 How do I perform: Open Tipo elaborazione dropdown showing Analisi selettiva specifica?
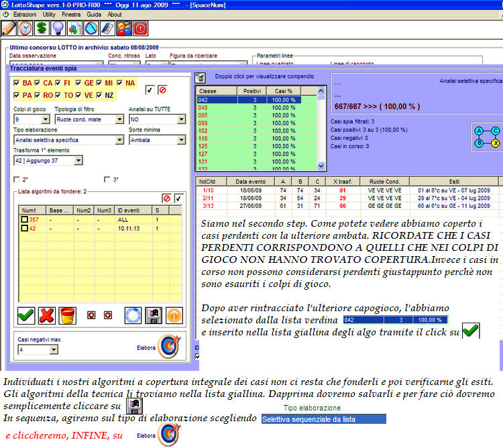[119, 139]
